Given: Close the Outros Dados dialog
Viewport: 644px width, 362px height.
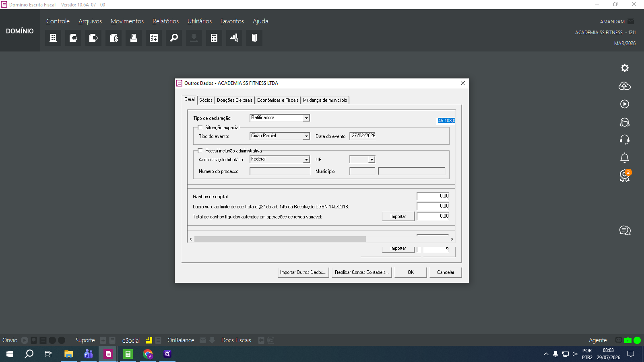Looking at the screenshot, I should tap(463, 83).
